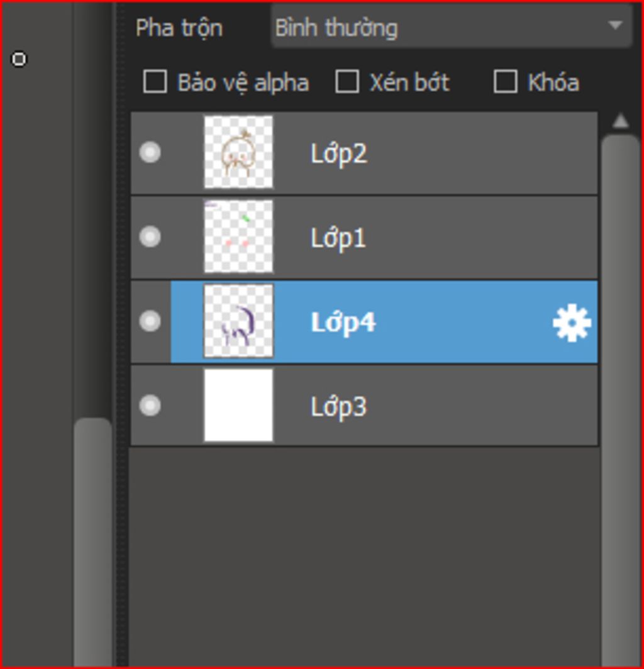Image resolution: width=644 pixels, height=669 pixels.
Task: Click the Lớp1 layer thumbnail
Action: (238, 236)
